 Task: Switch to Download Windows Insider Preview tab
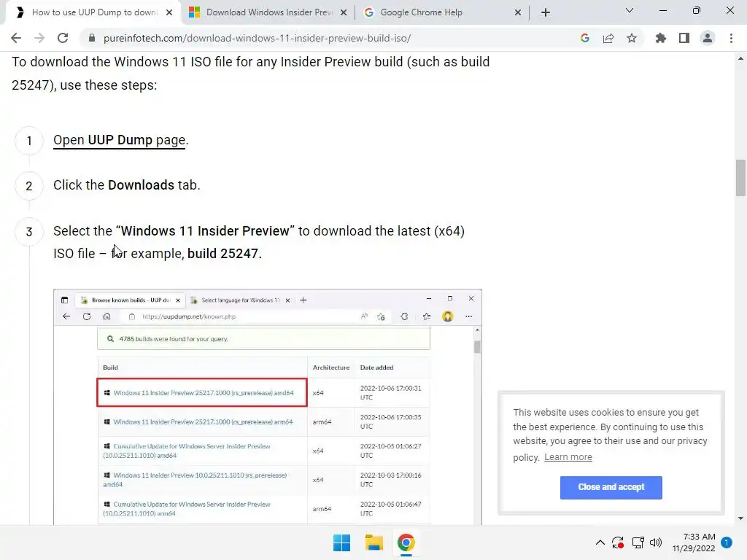tap(269, 12)
